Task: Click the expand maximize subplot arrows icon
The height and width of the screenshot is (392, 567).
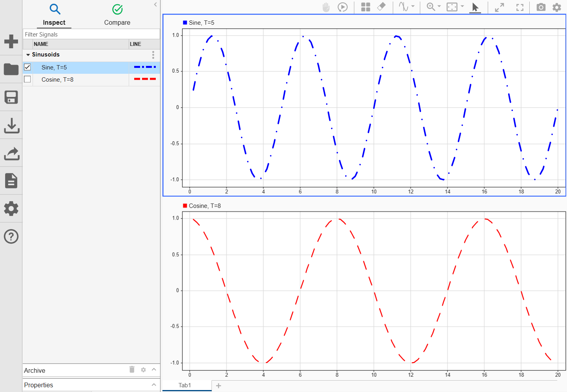Action: click(500, 7)
